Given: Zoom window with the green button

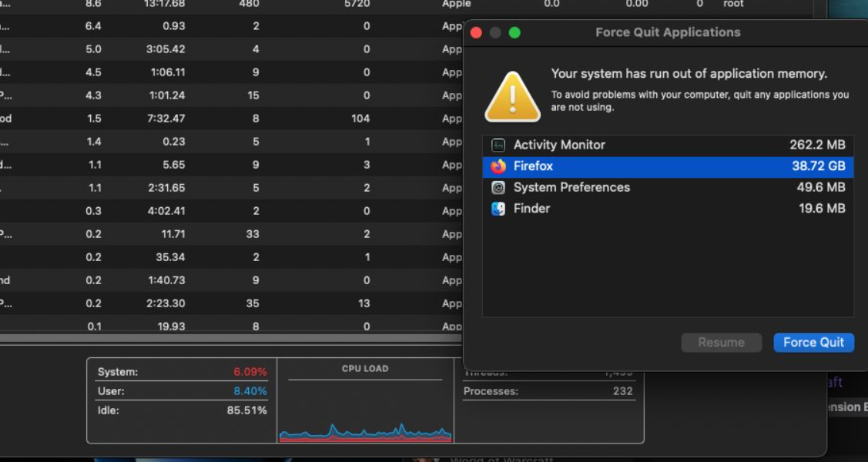Looking at the screenshot, I should tap(514, 32).
